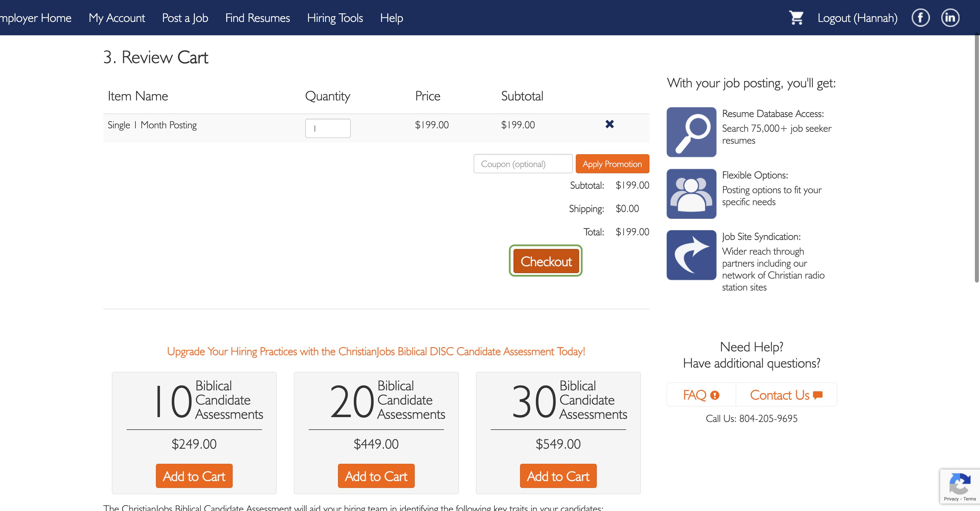Screen dimensions: 980x511
Task: Open the Contact Us link
Action: click(x=786, y=395)
